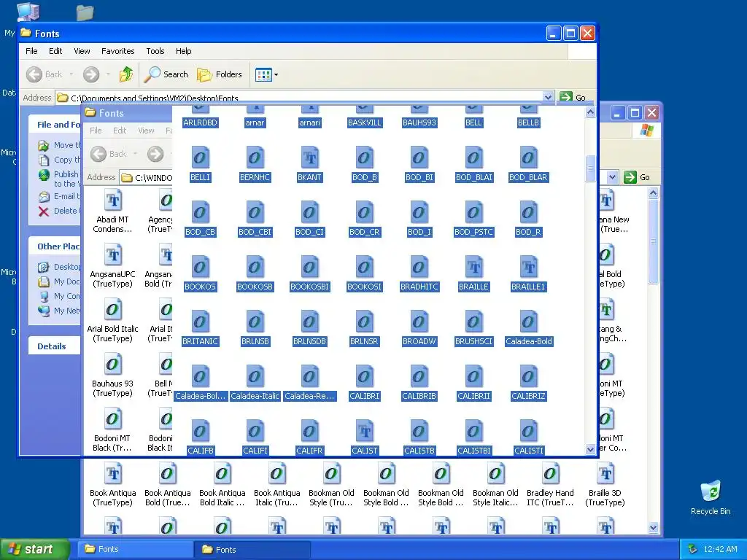This screenshot has height=560, width=747.
Task: Open the Tools menu
Action: tap(155, 51)
